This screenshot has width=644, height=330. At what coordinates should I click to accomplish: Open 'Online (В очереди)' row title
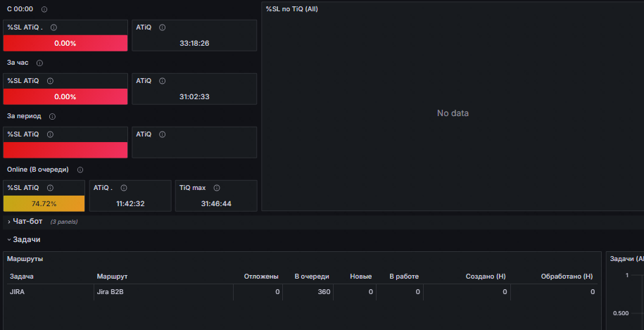(x=38, y=170)
